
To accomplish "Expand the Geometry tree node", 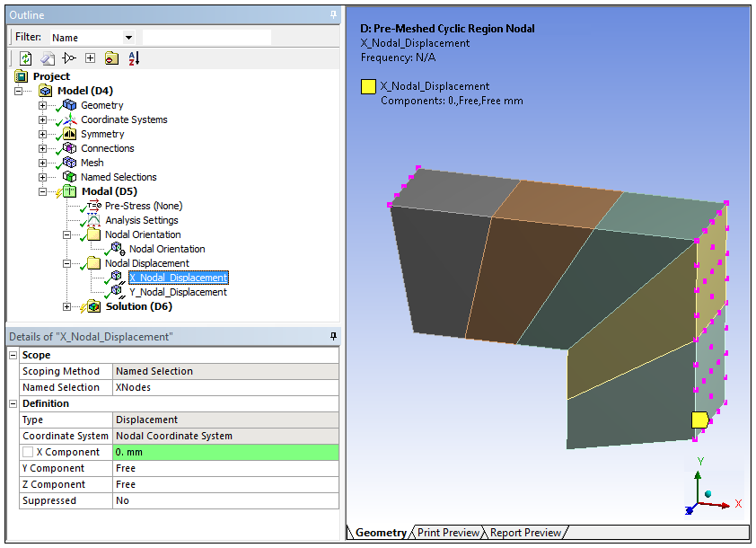I will 42,105.
